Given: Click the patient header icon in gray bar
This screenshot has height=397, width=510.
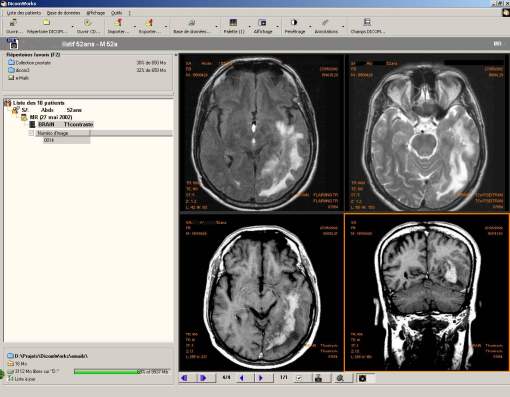Looking at the screenshot, I should [12, 44].
